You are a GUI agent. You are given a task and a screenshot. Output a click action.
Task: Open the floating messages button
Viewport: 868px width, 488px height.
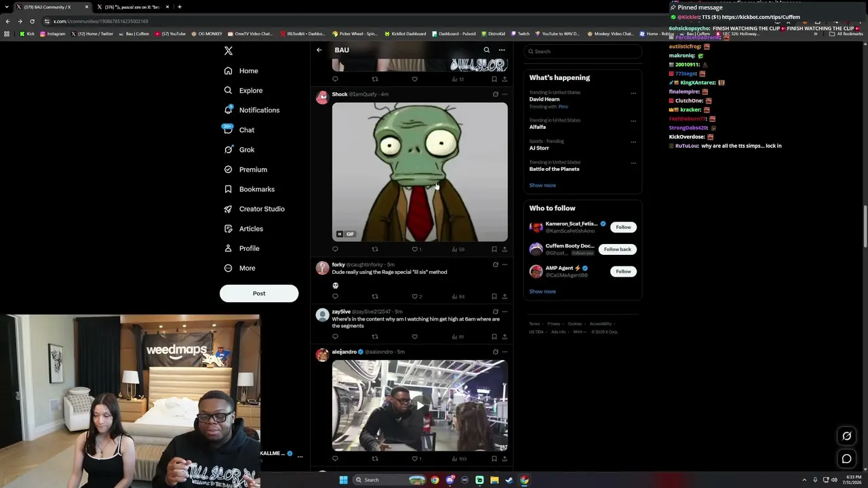coord(846,459)
